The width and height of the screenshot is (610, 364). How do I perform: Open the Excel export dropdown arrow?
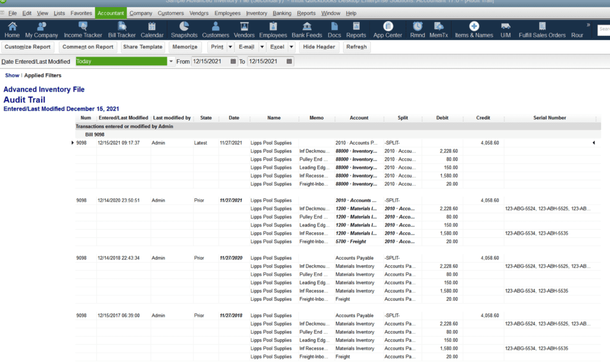pos(290,46)
